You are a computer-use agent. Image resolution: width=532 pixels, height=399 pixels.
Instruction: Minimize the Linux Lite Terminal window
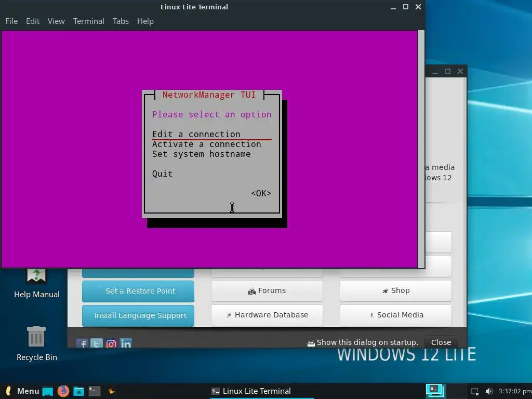393,7
